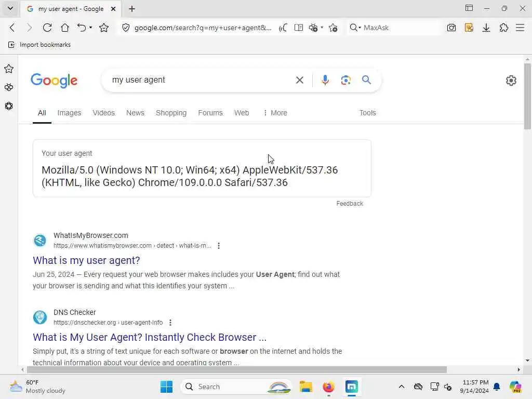Take a screenshot with camera icon
This screenshot has width=532, height=399.
click(x=451, y=28)
